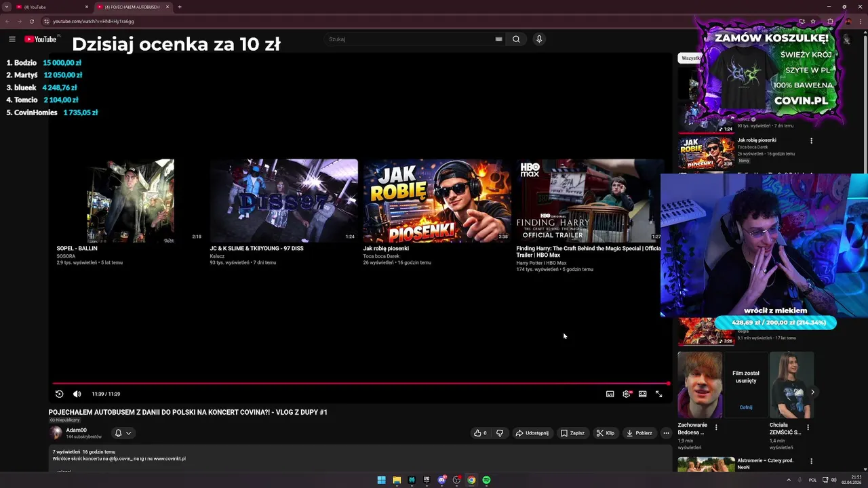Click the POL language indicator in the tray

(x=812, y=480)
